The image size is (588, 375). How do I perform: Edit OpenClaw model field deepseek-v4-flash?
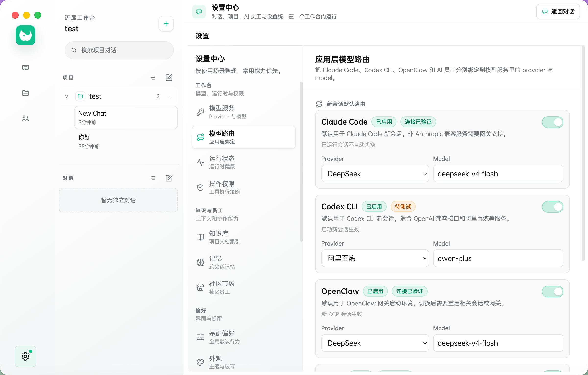(498, 343)
